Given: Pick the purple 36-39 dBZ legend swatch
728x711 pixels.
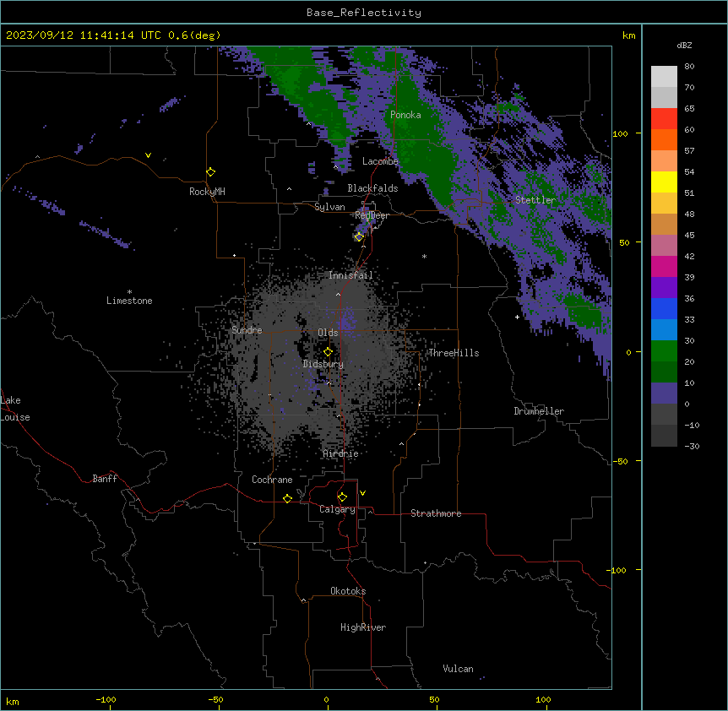Looking at the screenshot, I should pyautogui.click(x=664, y=288).
